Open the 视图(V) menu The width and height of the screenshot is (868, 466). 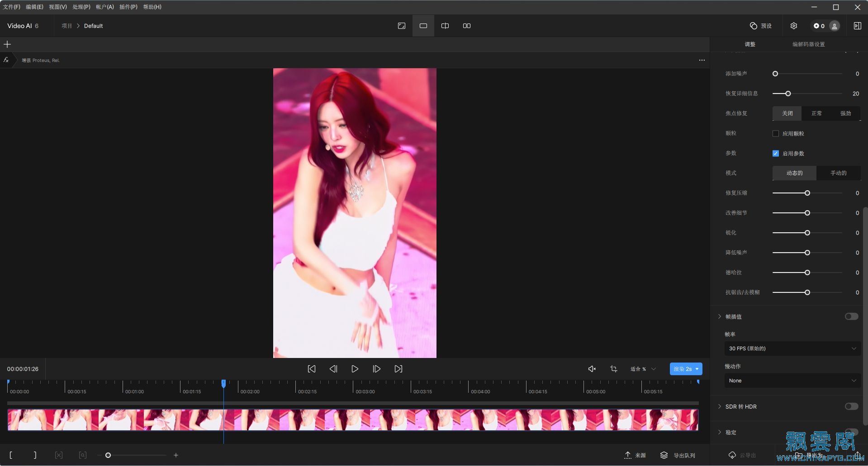pyautogui.click(x=58, y=7)
